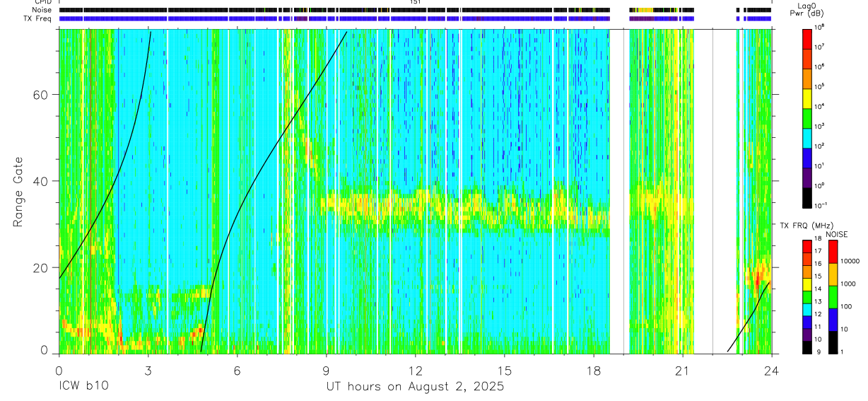Click the 'NOISE' legend title
Screen dimensions: 868x401
(837, 234)
